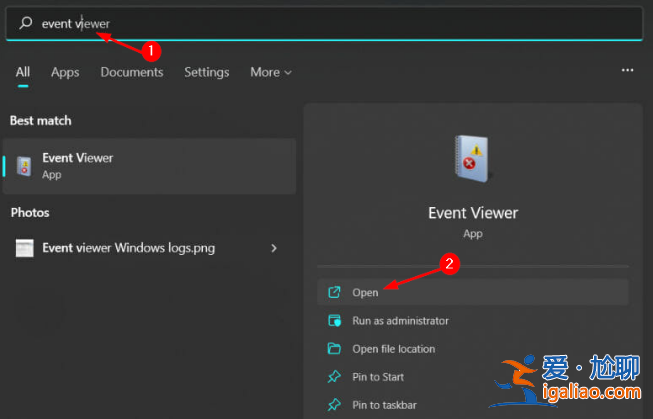Expand the More filter dropdown
The width and height of the screenshot is (653, 419).
[270, 72]
